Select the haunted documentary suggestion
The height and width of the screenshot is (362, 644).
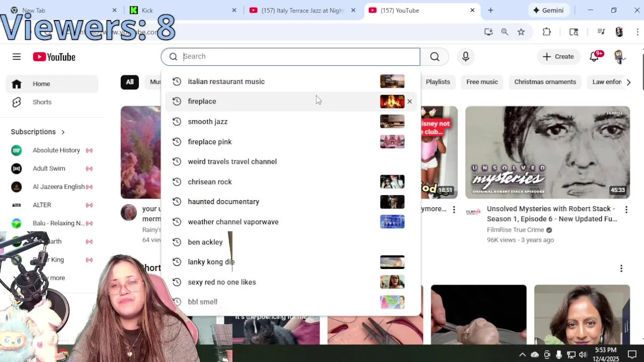coord(290,202)
